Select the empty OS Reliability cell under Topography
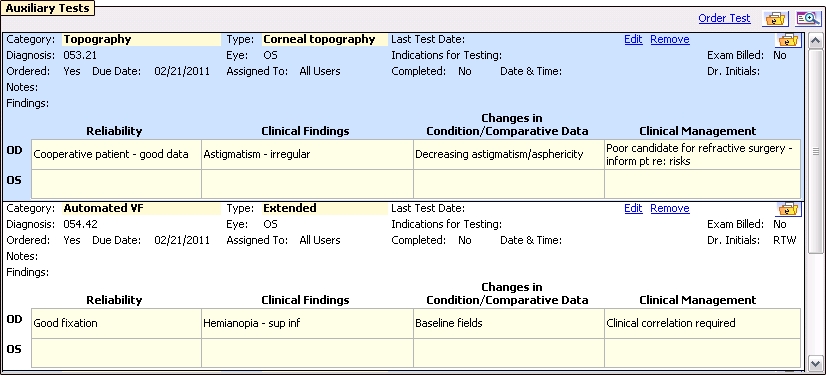The width and height of the screenshot is (826, 375). pyautogui.click(x=116, y=184)
